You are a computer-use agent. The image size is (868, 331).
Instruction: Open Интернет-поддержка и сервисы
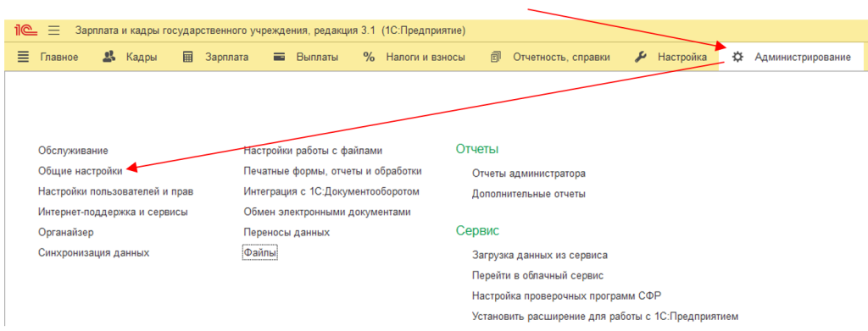[113, 212]
